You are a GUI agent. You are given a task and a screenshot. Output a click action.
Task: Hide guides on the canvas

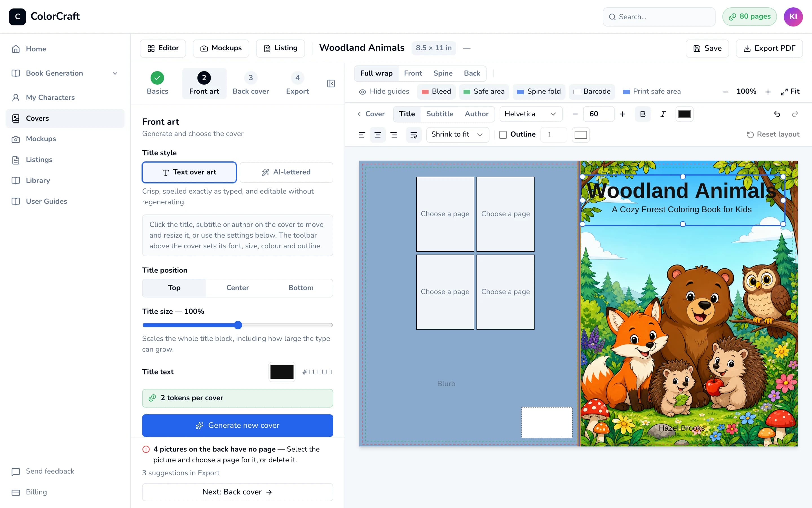(384, 92)
